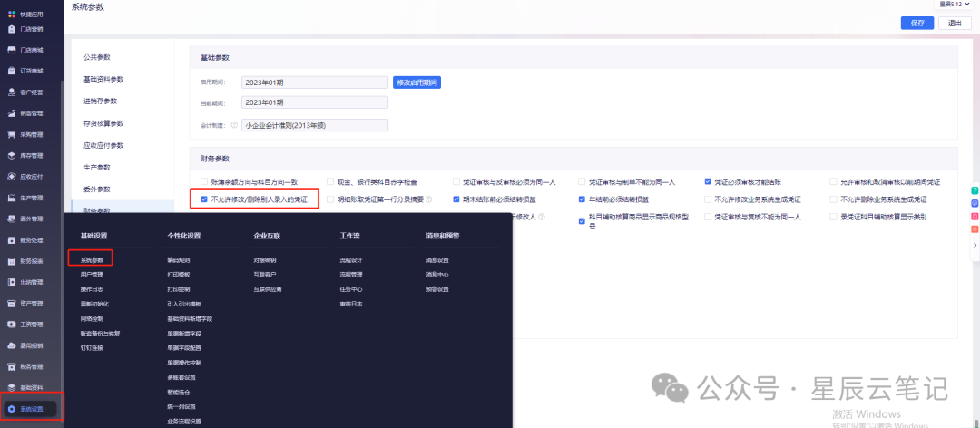980x428 pixels.
Task: Select 委外参数 tab
Action: tap(97, 190)
